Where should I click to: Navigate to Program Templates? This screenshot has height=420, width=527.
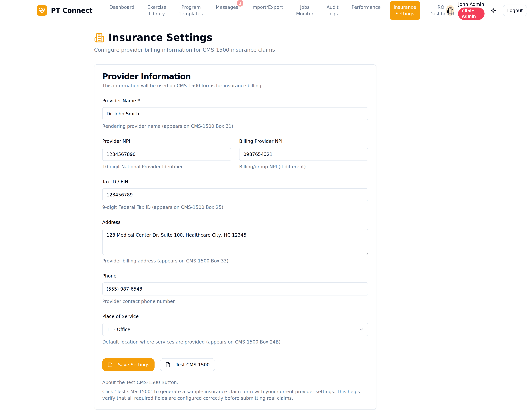pos(191,10)
